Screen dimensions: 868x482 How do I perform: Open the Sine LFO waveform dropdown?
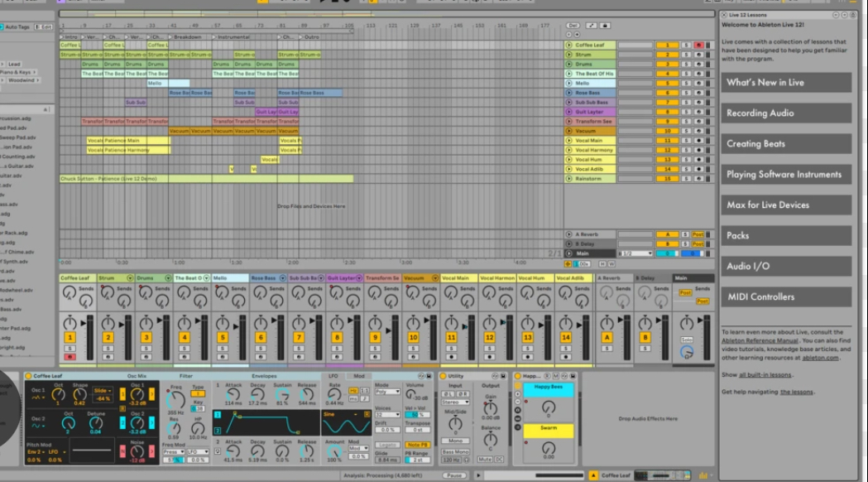click(339, 414)
